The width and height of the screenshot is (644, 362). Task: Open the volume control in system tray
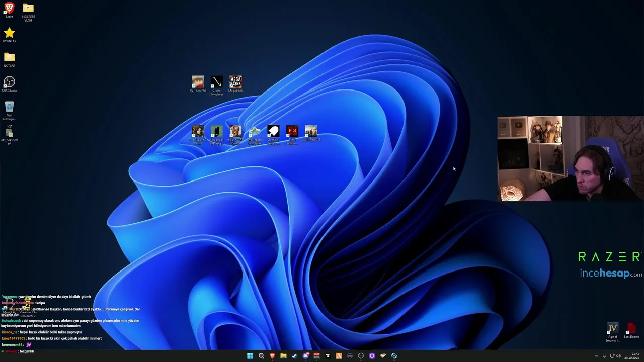click(x=618, y=356)
